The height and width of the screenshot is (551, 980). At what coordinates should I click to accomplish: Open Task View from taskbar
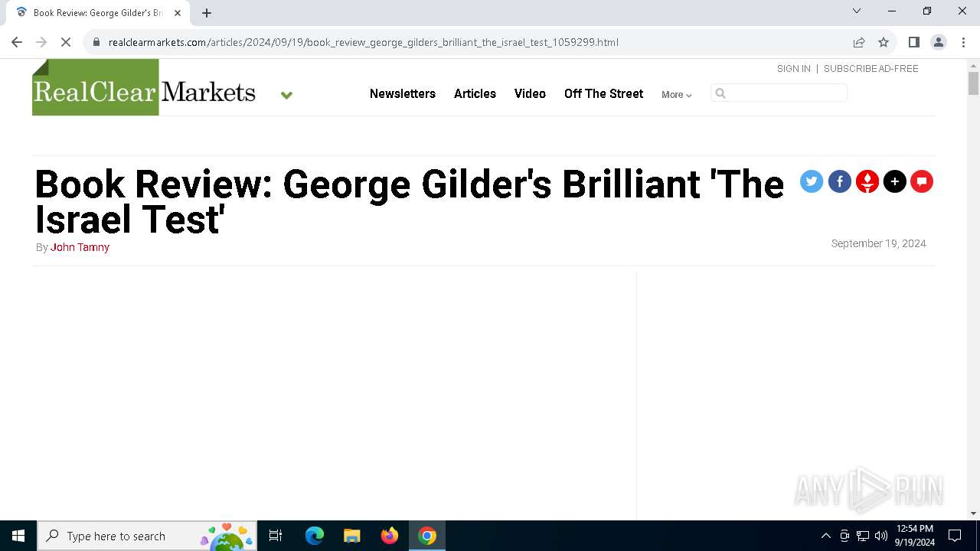276,536
